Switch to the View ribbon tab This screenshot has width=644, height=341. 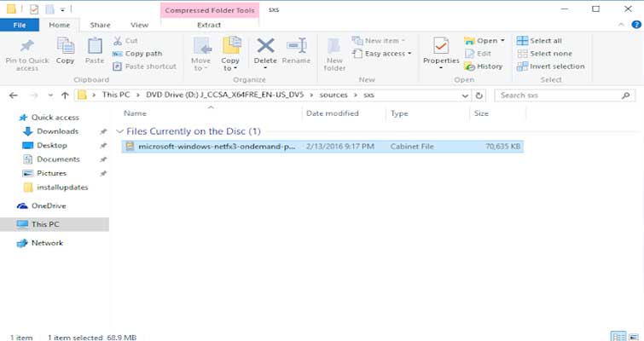[x=139, y=25]
